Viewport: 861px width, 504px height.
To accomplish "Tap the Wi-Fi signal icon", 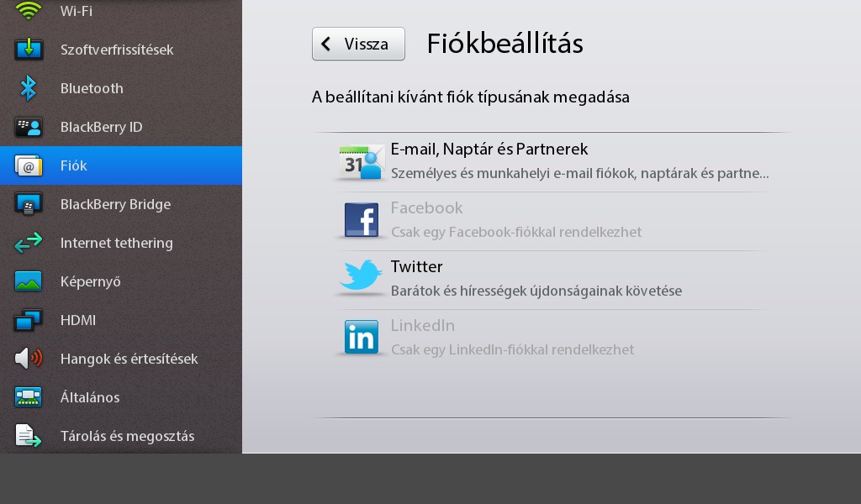I will tap(28, 10).
